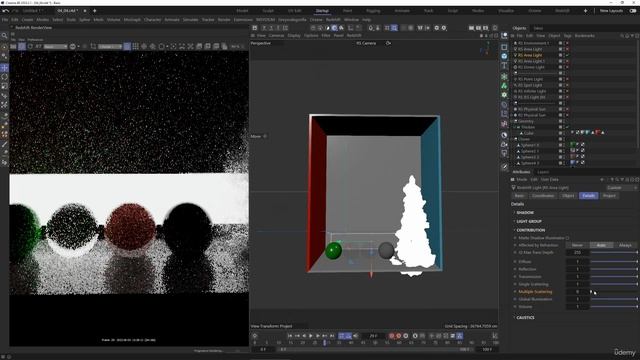Screen dimensions: 640x360
Task: Toggle enable mark on RS Point Light row
Action: tap(567, 79)
